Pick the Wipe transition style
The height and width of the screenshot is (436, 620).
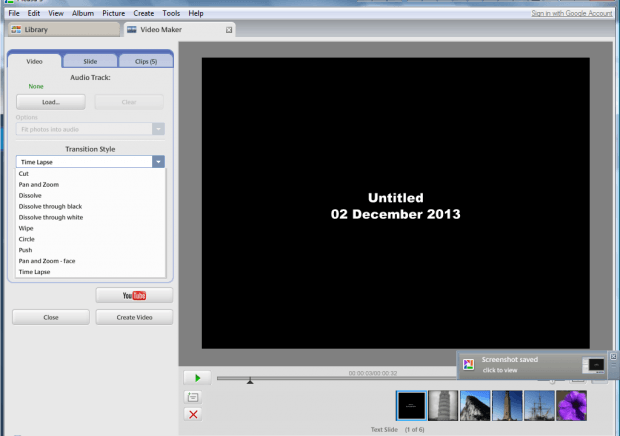26,228
